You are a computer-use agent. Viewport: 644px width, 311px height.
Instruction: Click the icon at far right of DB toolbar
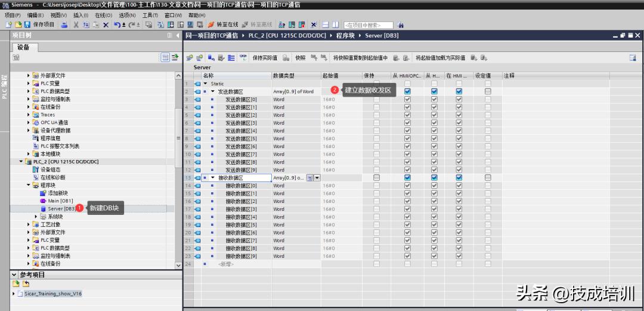(633, 57)
